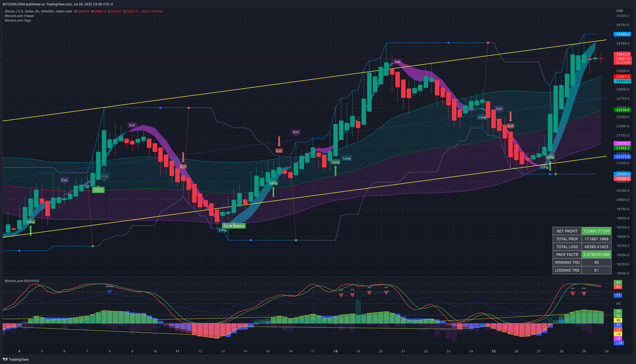The height and width of the screenshot is (364, 636).
Task: Select the green Cycle Bottom label
Action: 234,226
